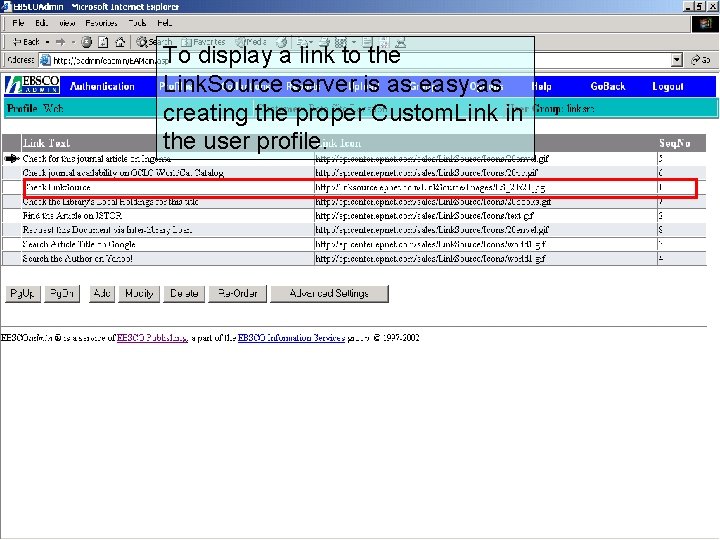The height and width of the screenshot is (540, 720).
Task: Open the EBSCO Information Services footer link
Action: coord(291,338)
